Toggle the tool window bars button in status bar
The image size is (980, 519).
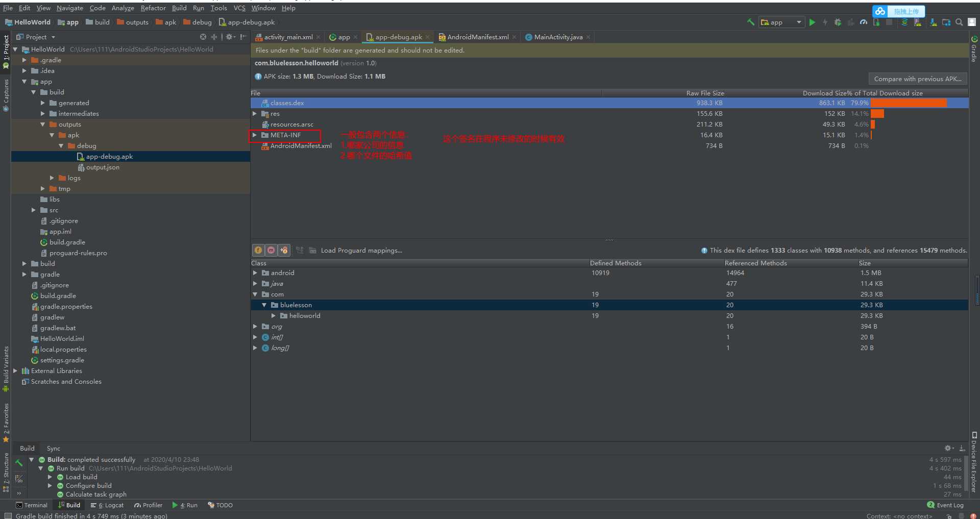pyautogui.click(x=8, y=515)
